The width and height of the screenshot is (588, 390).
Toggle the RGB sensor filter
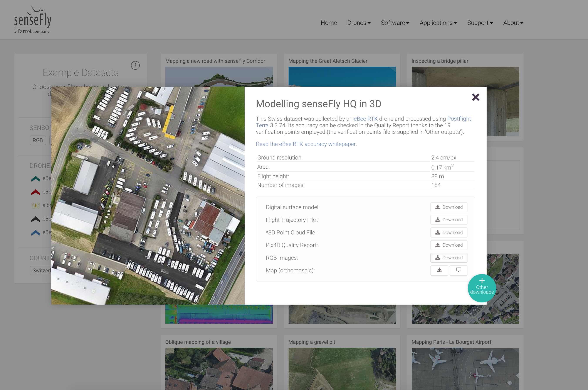(37, 140)
